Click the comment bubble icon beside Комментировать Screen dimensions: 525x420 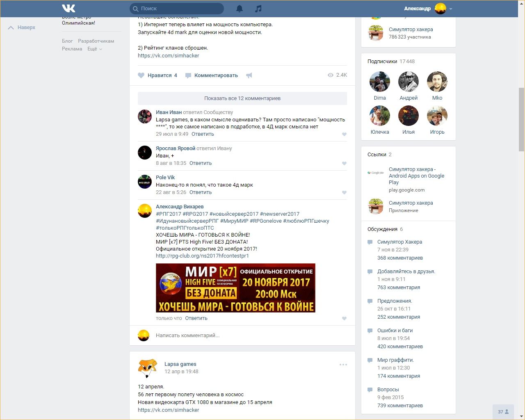click(x=188, y=75)
